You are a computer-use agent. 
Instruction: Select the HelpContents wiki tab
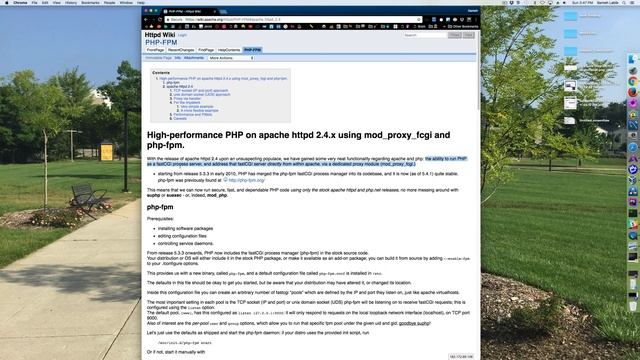coord(229,50)
